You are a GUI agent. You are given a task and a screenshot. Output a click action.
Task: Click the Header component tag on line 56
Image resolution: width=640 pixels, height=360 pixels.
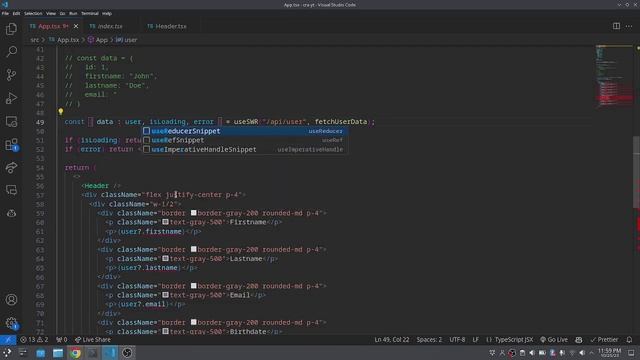[x=97, y=186]
